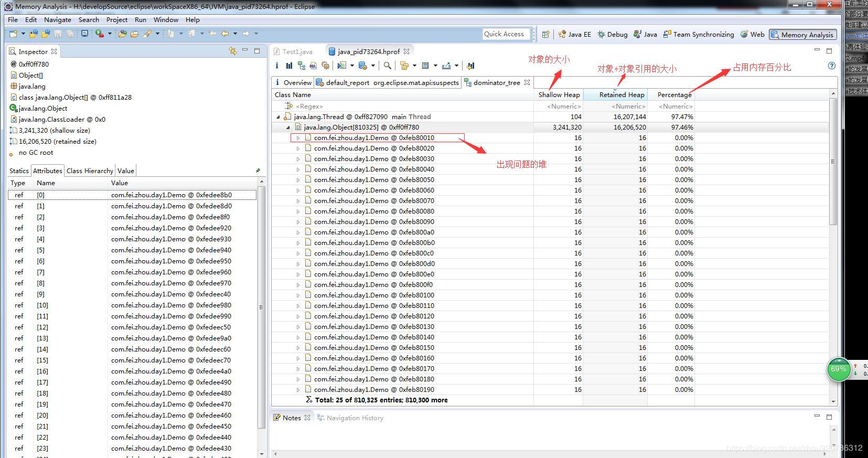Click the help question mark icon
The image size is (868, 458).
pos(831,66)
